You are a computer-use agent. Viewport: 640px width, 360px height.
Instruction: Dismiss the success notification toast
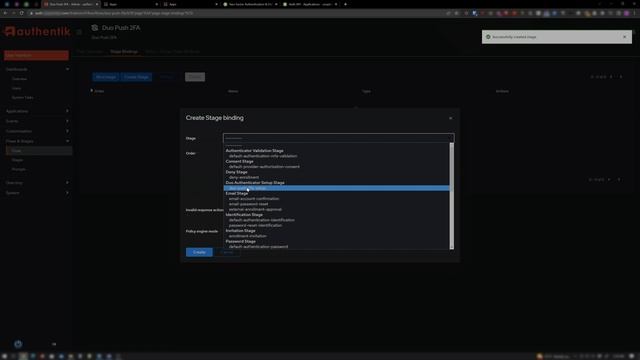[624, 37]
